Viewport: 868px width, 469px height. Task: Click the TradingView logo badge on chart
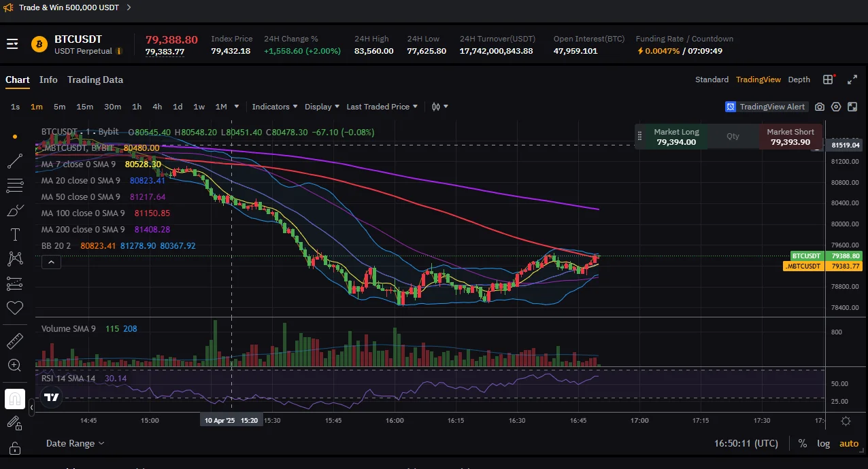coord(52,398)
